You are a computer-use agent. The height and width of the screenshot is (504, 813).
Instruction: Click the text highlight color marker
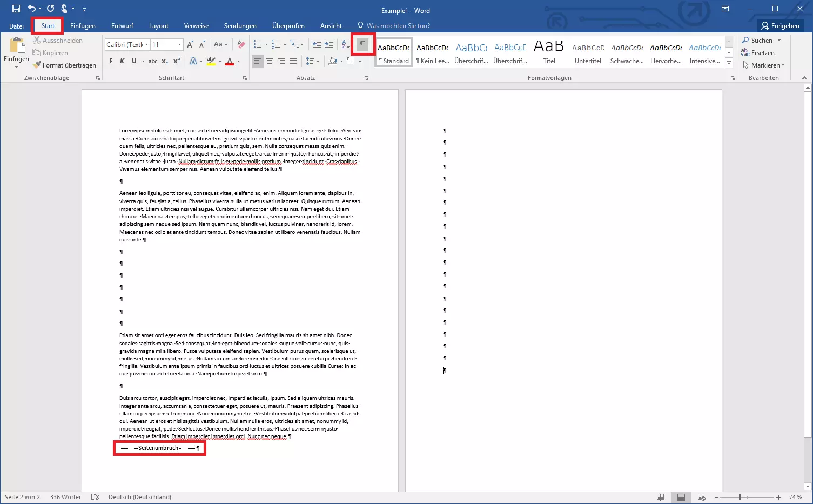pyautogui.click(x=211, y=61)
